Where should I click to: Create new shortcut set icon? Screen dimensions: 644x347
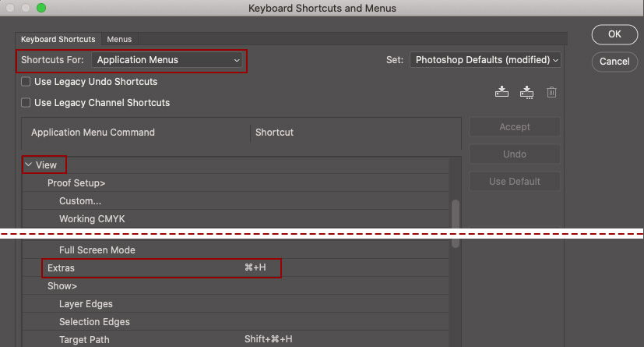[x=526, y=92]
